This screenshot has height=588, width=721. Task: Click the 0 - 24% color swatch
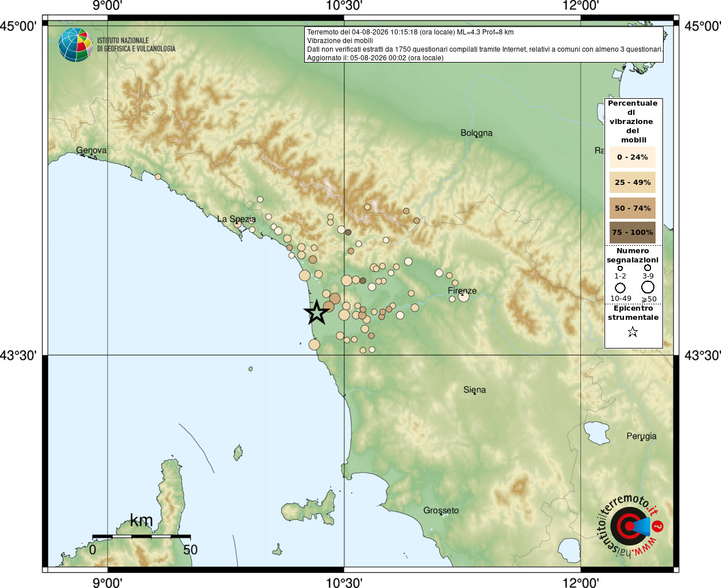tap(633, 157)
